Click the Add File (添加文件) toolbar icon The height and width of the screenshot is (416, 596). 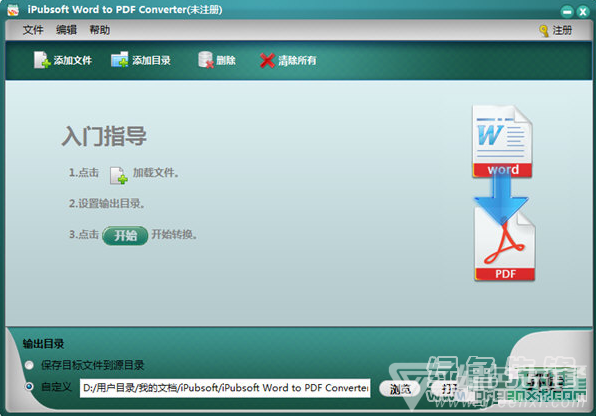click(x=42, y=60)
